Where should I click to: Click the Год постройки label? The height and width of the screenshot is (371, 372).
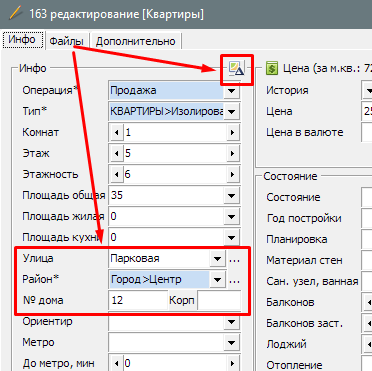click(x=304, y=219)
